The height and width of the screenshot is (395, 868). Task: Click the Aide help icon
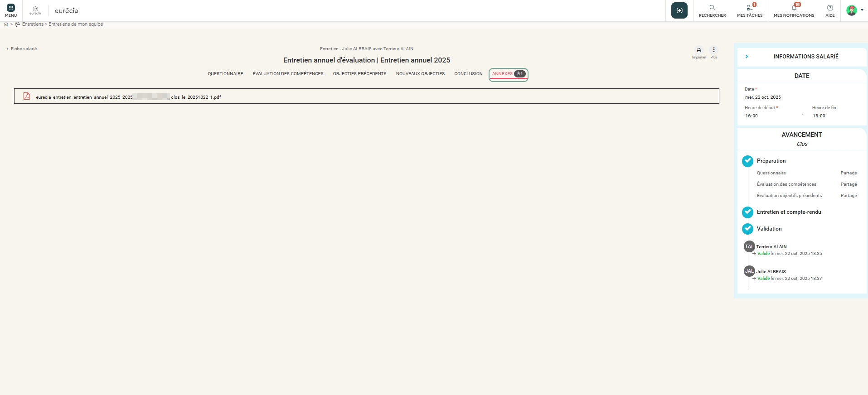pyautogui.click(x=830, y=8)
